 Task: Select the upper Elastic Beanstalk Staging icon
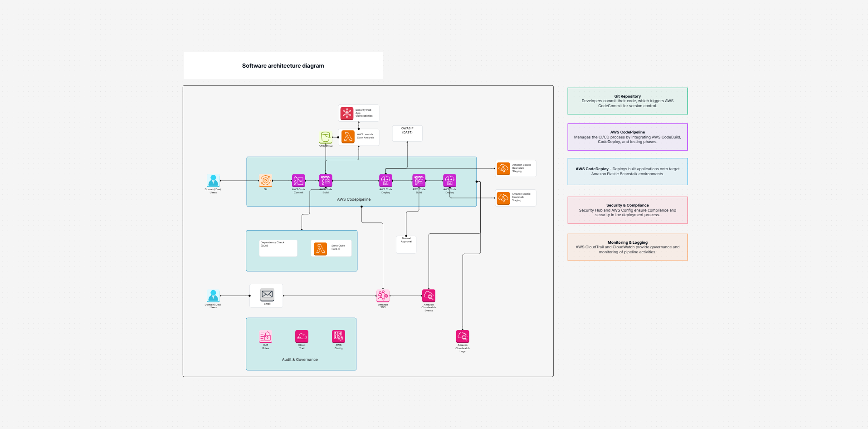point(503,168)
